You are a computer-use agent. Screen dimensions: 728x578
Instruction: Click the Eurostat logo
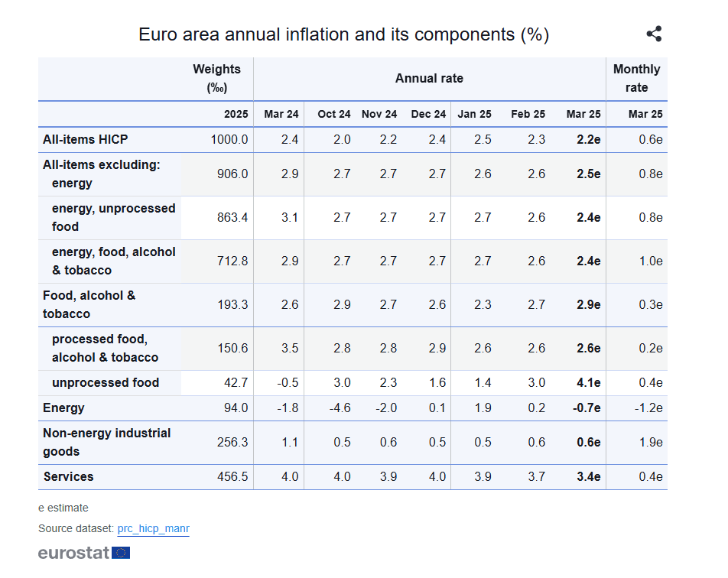(x=84, y=552)
